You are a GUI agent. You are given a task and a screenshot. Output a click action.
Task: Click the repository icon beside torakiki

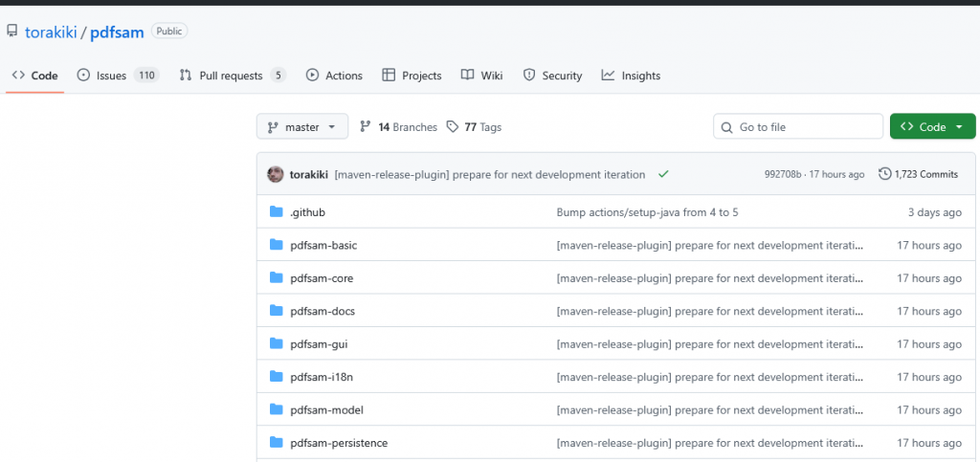point(12,32)
